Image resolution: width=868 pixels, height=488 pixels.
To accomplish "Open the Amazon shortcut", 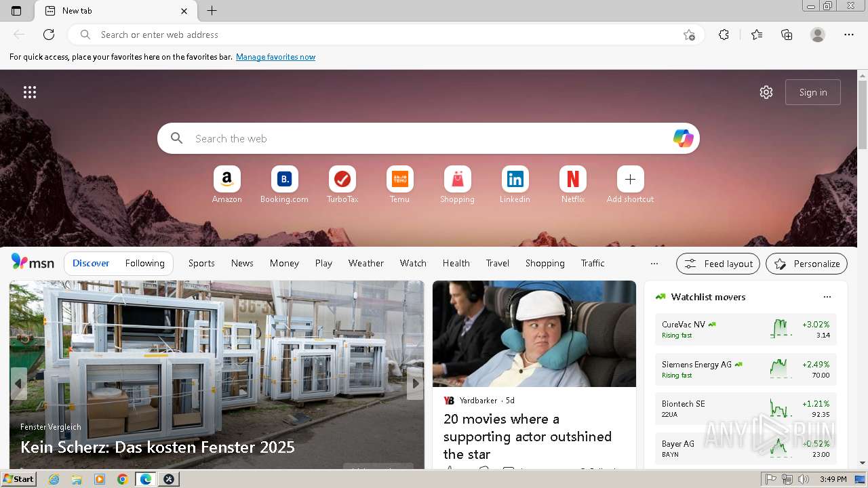I will point(226,184).
